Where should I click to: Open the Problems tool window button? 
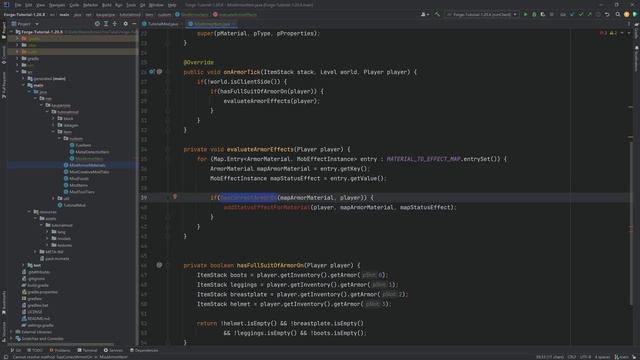pos(60,350)
